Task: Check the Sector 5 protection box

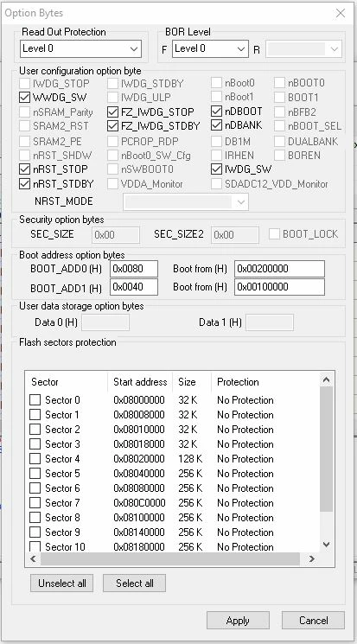Action: click(35, 474)
